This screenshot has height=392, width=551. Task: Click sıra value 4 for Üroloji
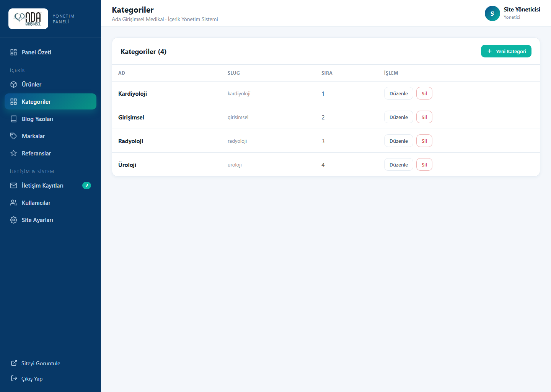[x=323, y=165]
